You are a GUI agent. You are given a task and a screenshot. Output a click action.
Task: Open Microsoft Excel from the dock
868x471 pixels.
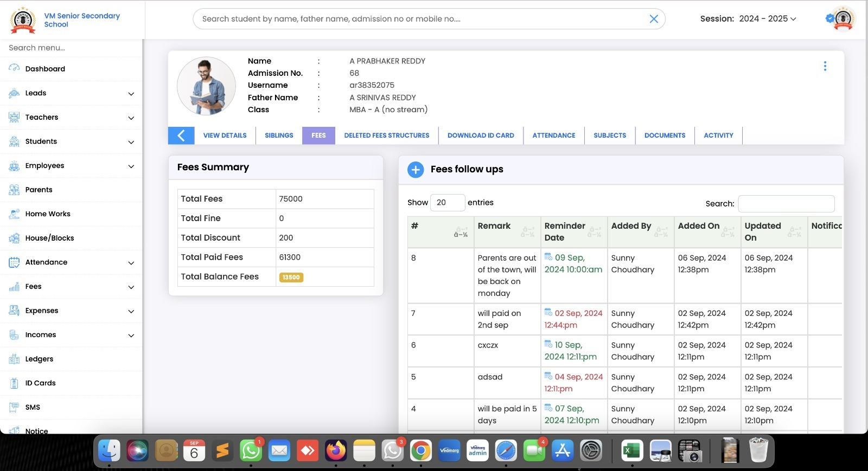632,450
